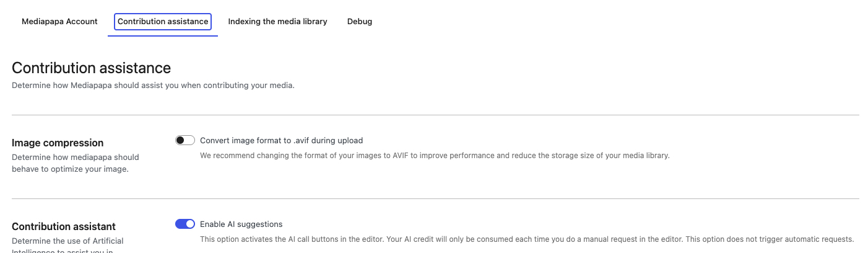Enable the .avif image conversion toggle

(x=185, y=140)
